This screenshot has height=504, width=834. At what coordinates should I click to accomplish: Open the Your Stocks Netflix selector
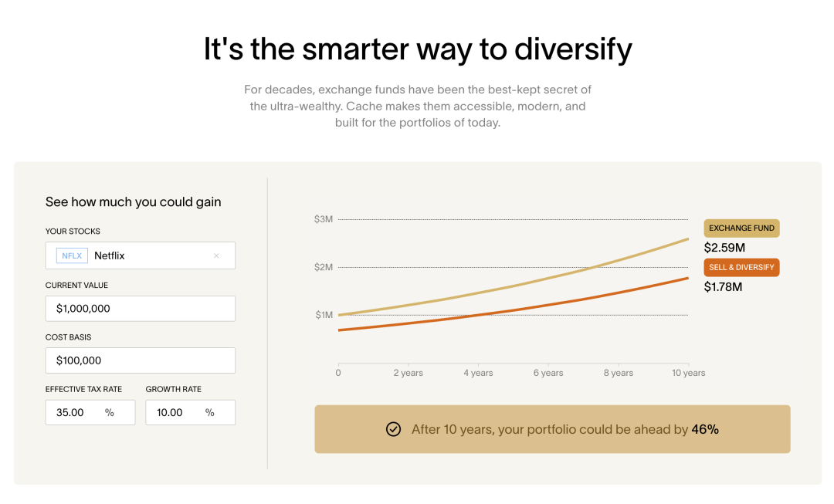click(147, 255)
